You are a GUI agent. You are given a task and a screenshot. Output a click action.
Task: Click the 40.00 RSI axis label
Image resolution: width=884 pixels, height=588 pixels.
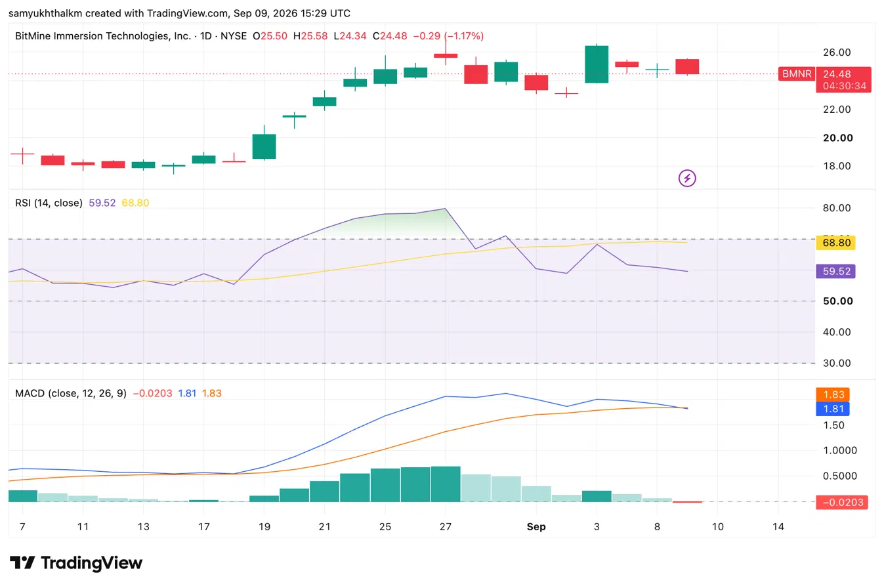tap(837, 332)
